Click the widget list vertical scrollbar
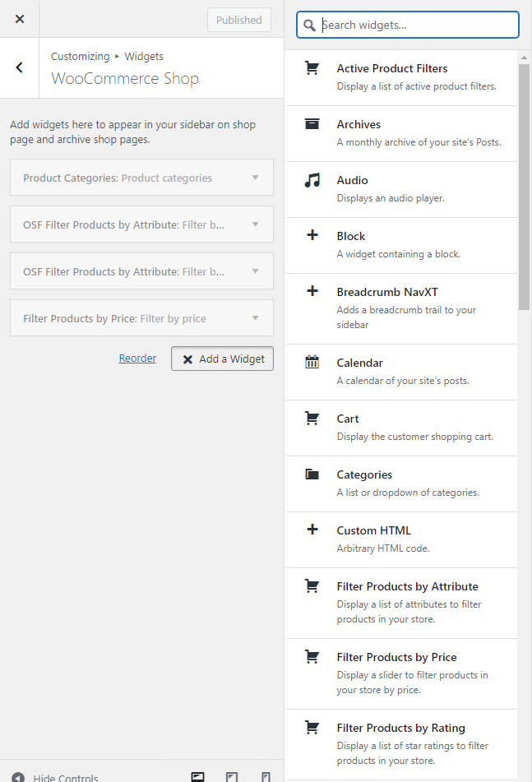Image resolution: width=532 pixels, height=782 pixels. coord(524,187)
